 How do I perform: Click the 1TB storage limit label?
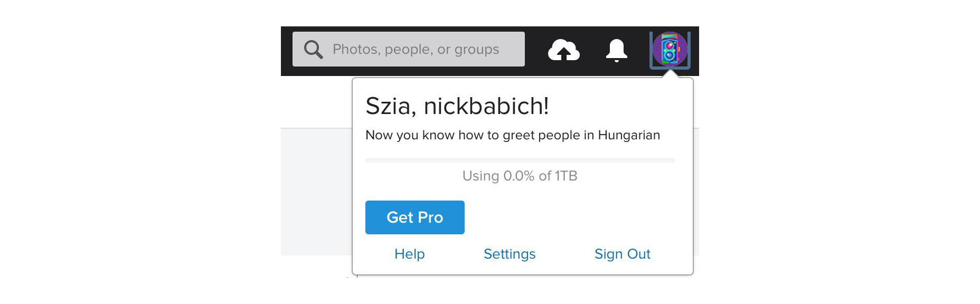[566, 176]
